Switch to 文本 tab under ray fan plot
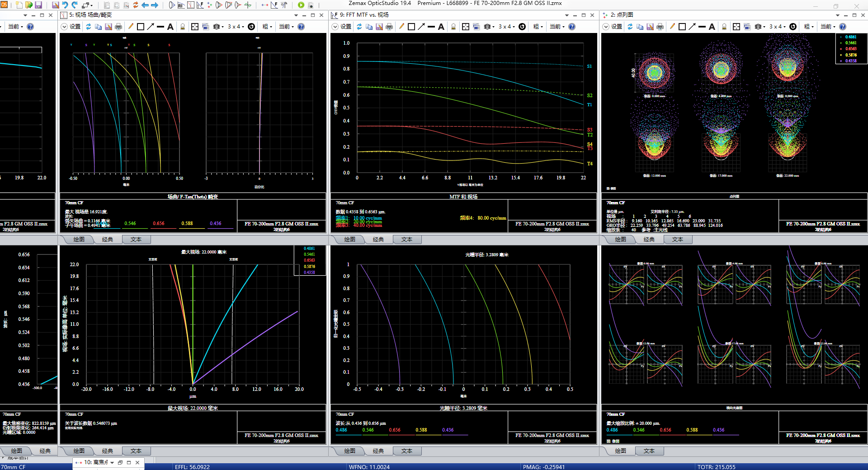The height and width of the screenshot is (470, 868). (649, 451)
